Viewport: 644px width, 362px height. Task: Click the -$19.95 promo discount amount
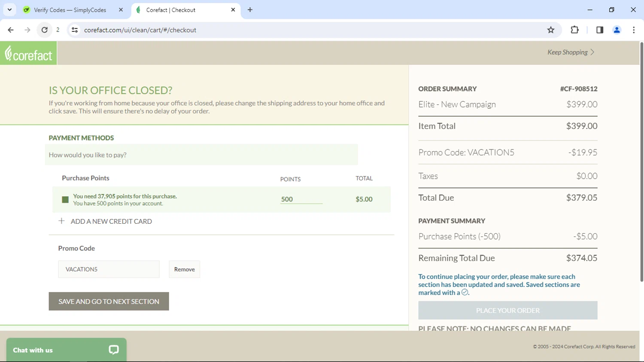coord(583,152)
